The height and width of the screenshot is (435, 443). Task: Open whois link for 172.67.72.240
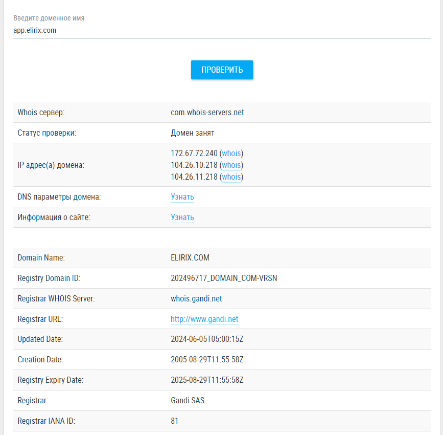point(231,153)
